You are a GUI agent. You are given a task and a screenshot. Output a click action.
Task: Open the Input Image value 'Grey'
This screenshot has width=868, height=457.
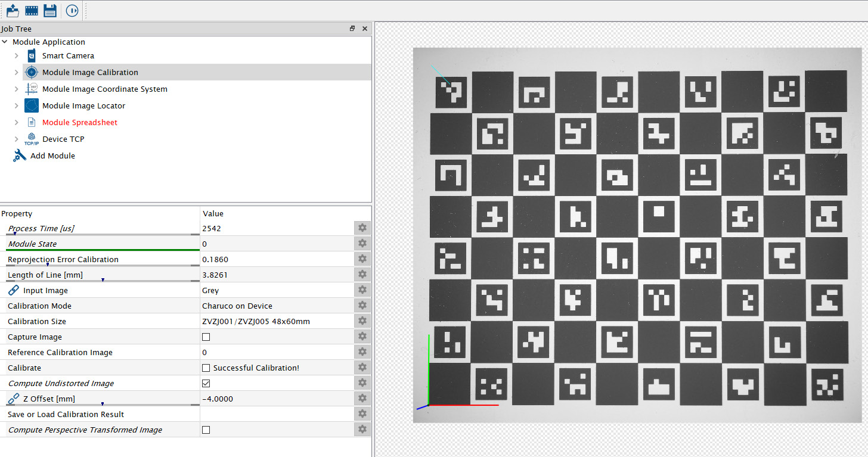tap(277, 290)
